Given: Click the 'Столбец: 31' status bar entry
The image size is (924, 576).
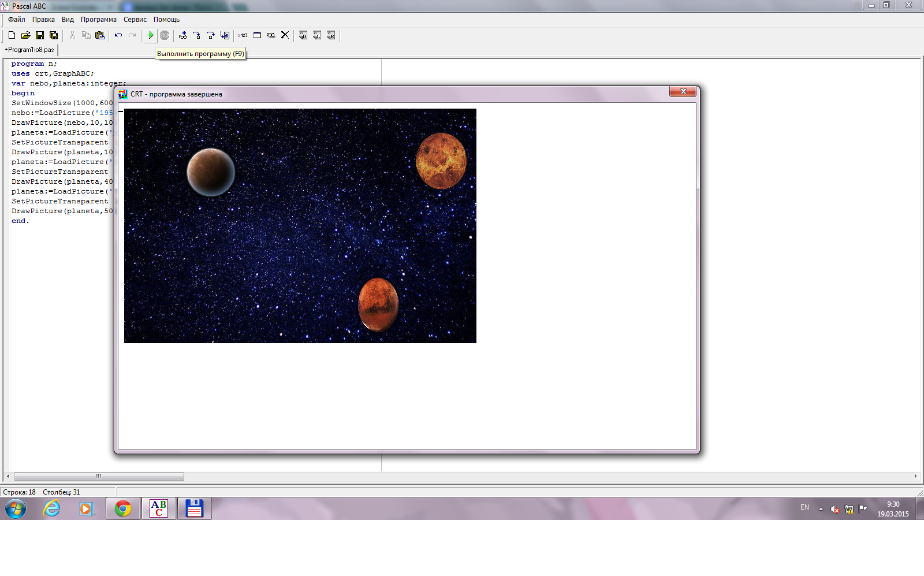Looking at the screenshot, I should tap(61, 492).
